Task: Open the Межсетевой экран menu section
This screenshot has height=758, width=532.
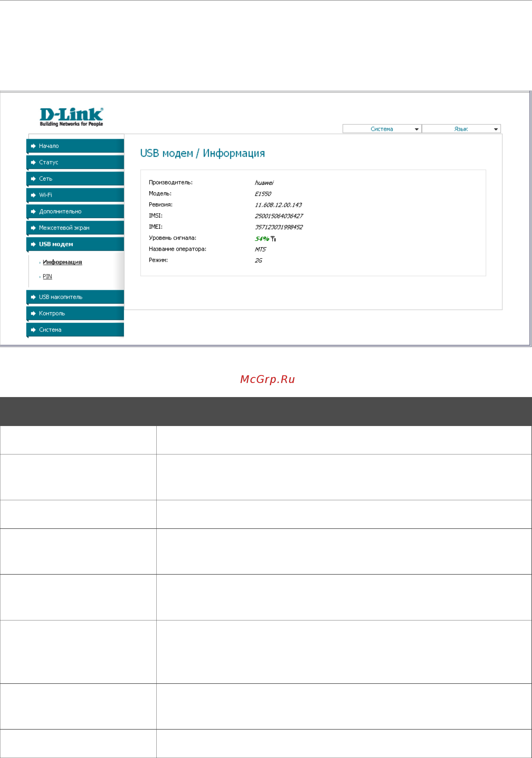Action: 75,227
